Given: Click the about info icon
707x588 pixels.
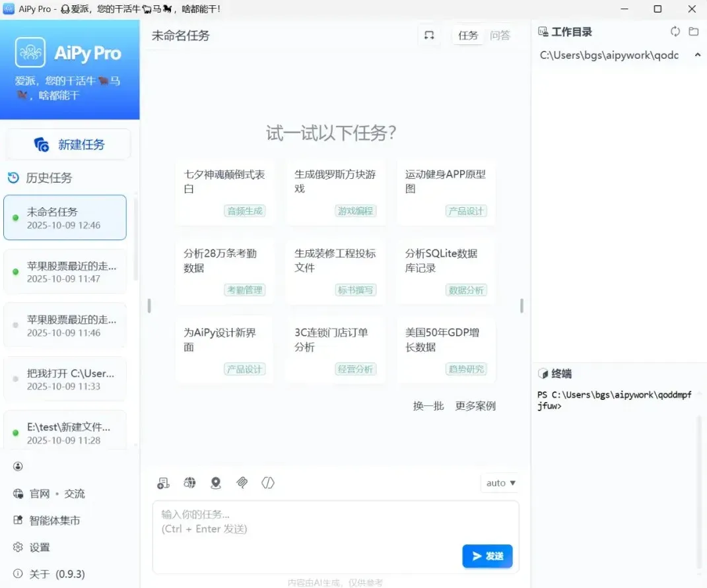Looking at the screenshot, I should [x=18, y=573].
